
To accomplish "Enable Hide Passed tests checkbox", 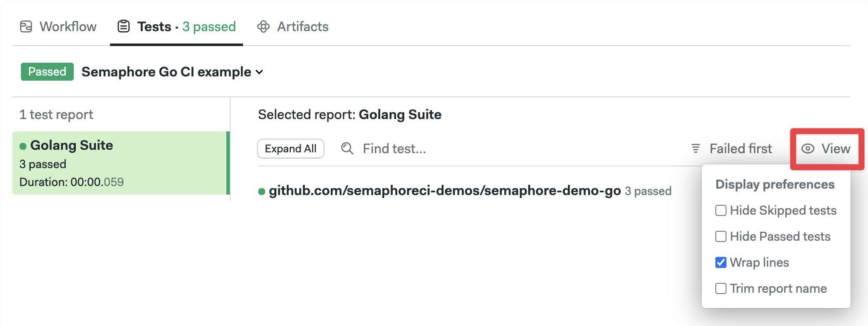I will point(721,236).
